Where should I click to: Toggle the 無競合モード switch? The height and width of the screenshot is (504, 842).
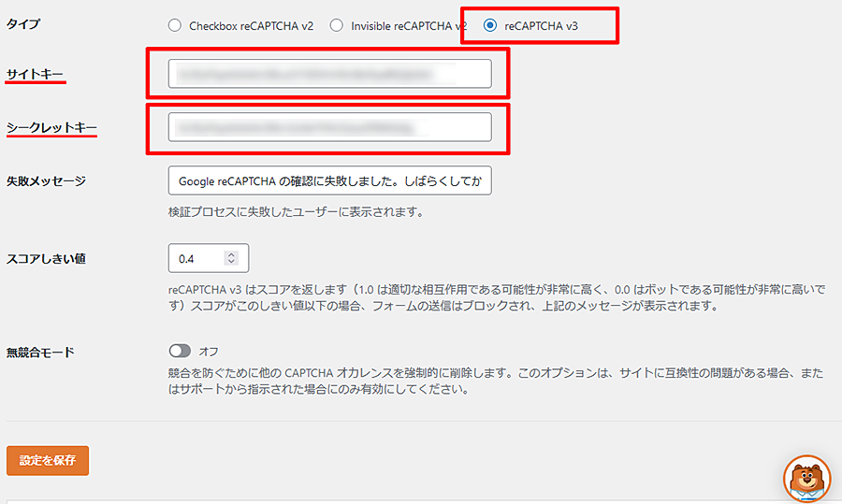pyautogui.click(x=180, y=351)
